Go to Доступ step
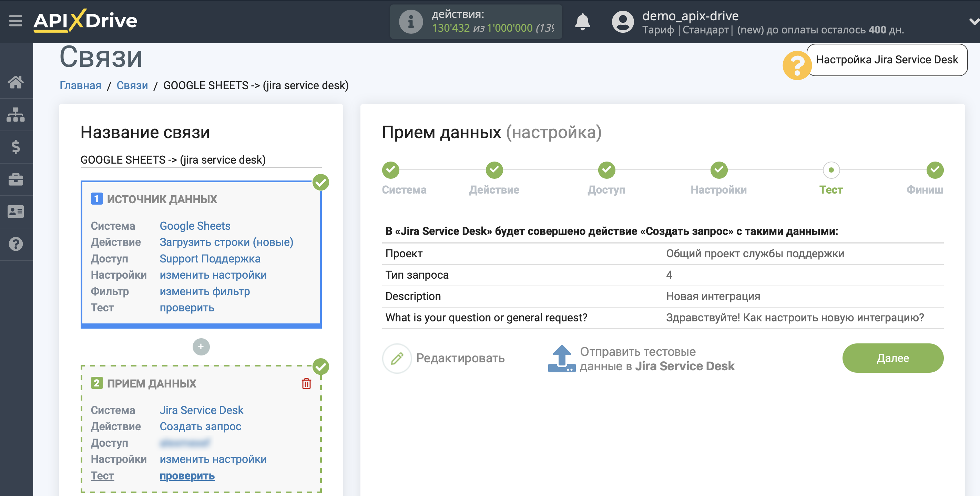Viewport: 980px width, 496px height. (x=606, y=170)
